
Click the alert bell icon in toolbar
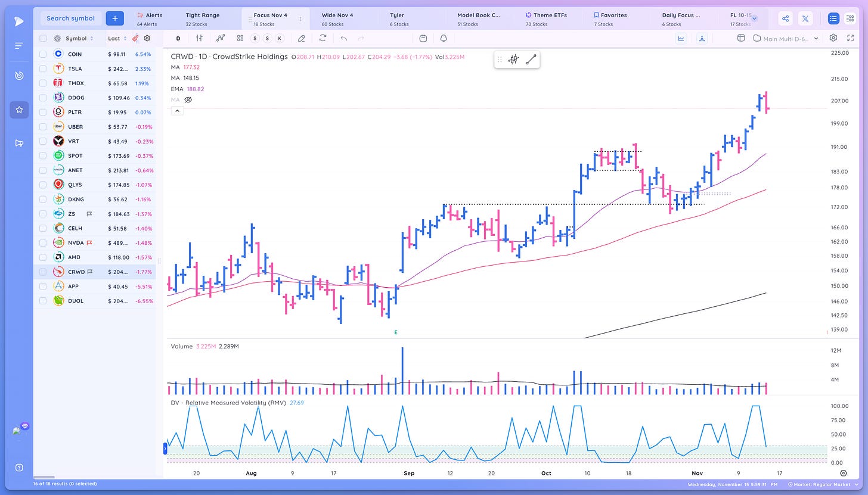[444, 38]
